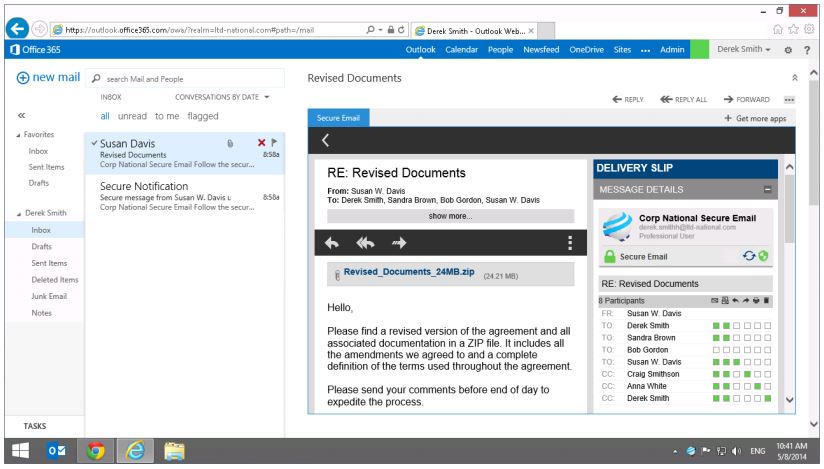The width and height of the screenshot is (824, 469).
Task: Click the search Mail and People field
Action: pyautogui.click(x=185, y=79)
